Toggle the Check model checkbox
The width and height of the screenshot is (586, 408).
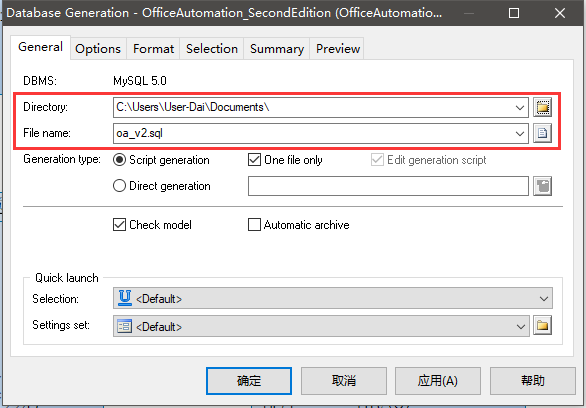point(119,225)
